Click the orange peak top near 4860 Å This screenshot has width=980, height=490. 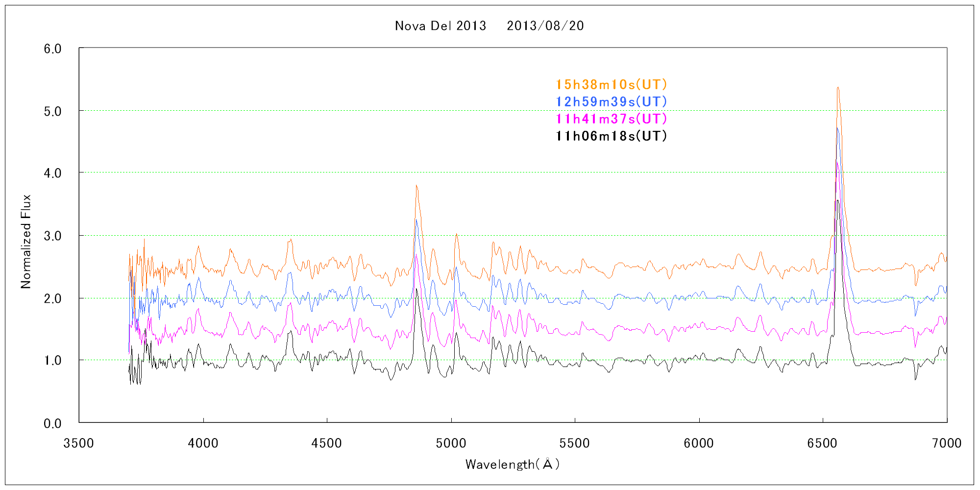pyautogui.click(x=416, y=186)
